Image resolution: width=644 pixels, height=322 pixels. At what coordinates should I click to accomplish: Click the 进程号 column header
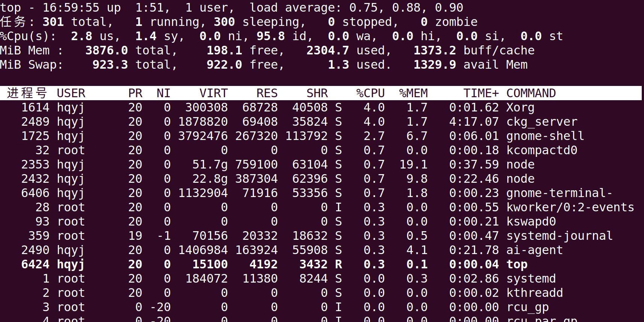(27, 93)
